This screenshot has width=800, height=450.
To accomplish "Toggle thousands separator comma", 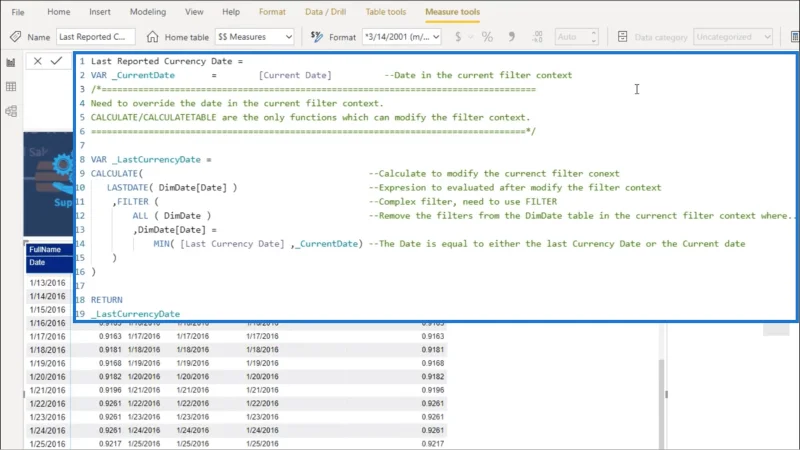I will pos(512,37).
